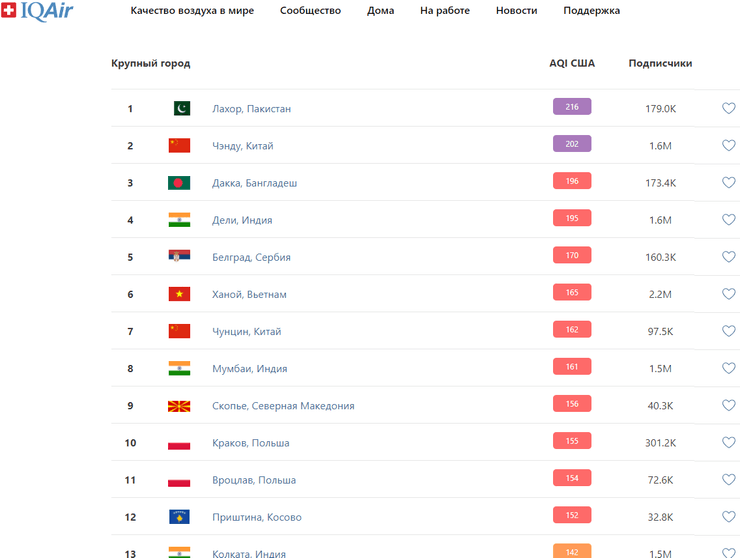Open the Мумбаи, Индия city link
740x558 pixels.
coord(249,369)
